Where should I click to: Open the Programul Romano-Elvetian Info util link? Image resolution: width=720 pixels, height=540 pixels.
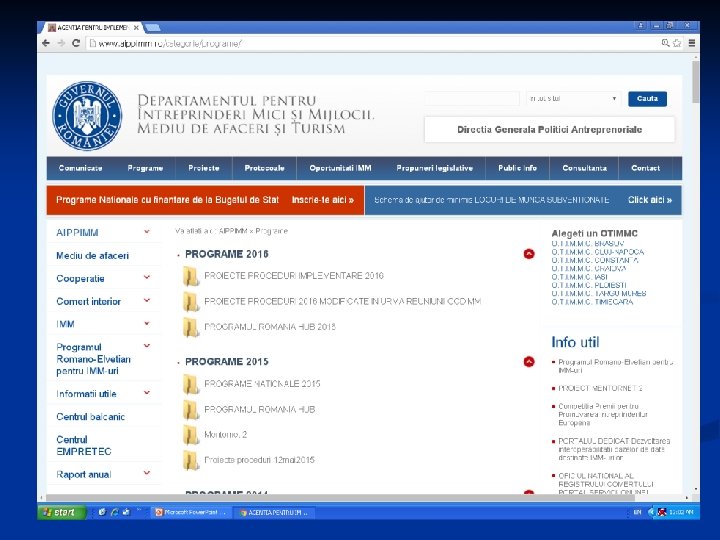point(615,366)
